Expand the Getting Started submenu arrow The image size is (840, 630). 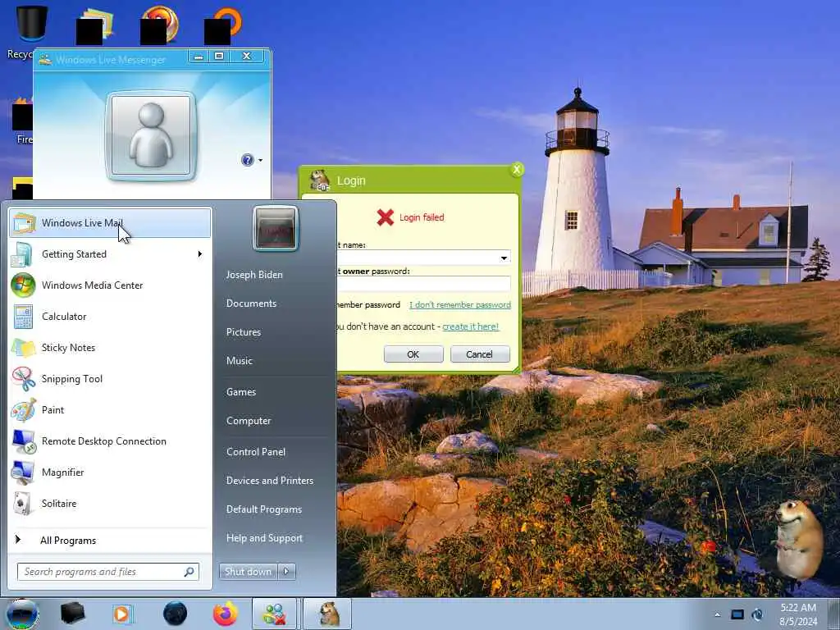click(x=200, y=254)
